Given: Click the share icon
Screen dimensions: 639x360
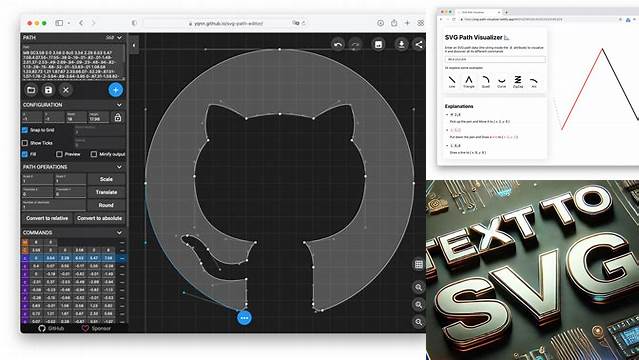Looking at the screenshot, I should (419, 44).
